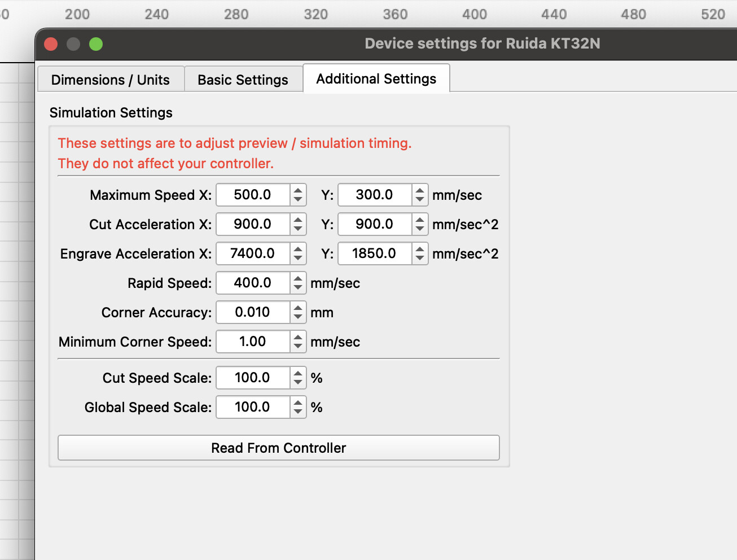
Task: Decrease Maximum Speed Y with down arrow
Action: (420, 200)
